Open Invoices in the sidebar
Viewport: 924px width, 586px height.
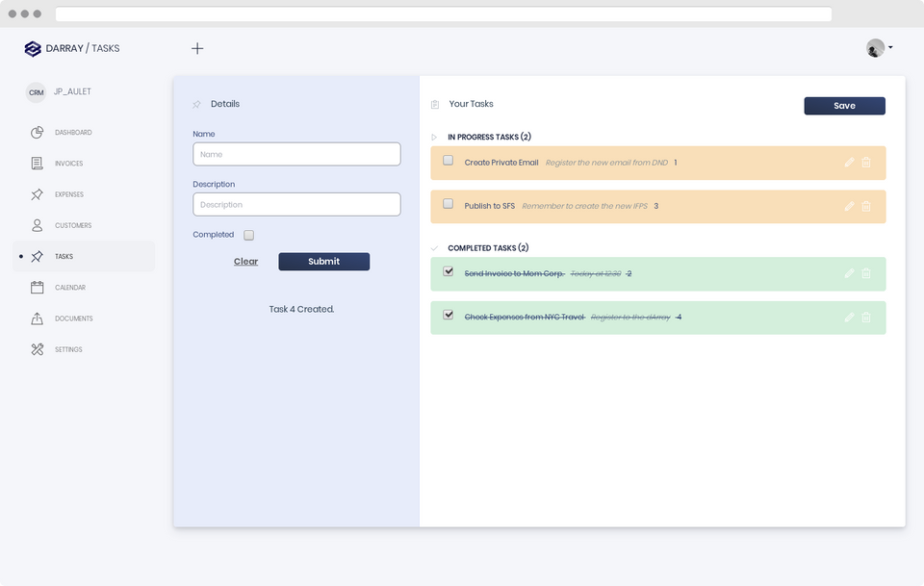pos(67,164)
